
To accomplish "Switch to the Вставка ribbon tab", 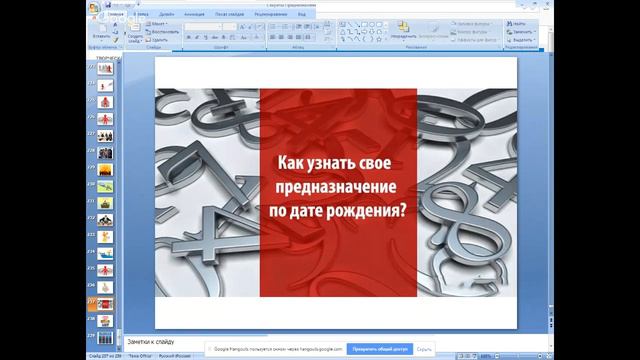I will pos(141,14).
